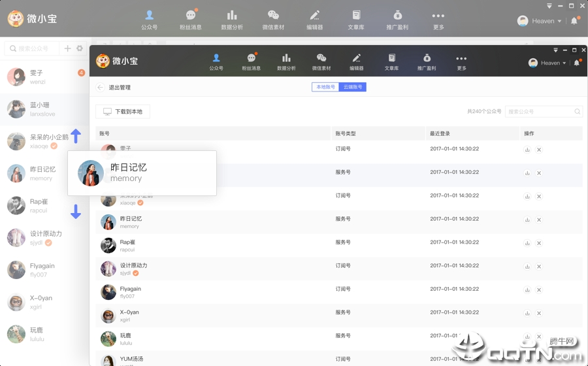
Task: Click remove icon in the 雯子 row
Action: 539,150
